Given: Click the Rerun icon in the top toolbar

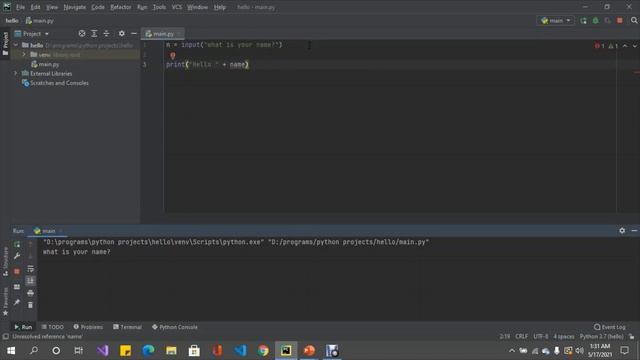Looking at the screenshot, I should point(583,20).
